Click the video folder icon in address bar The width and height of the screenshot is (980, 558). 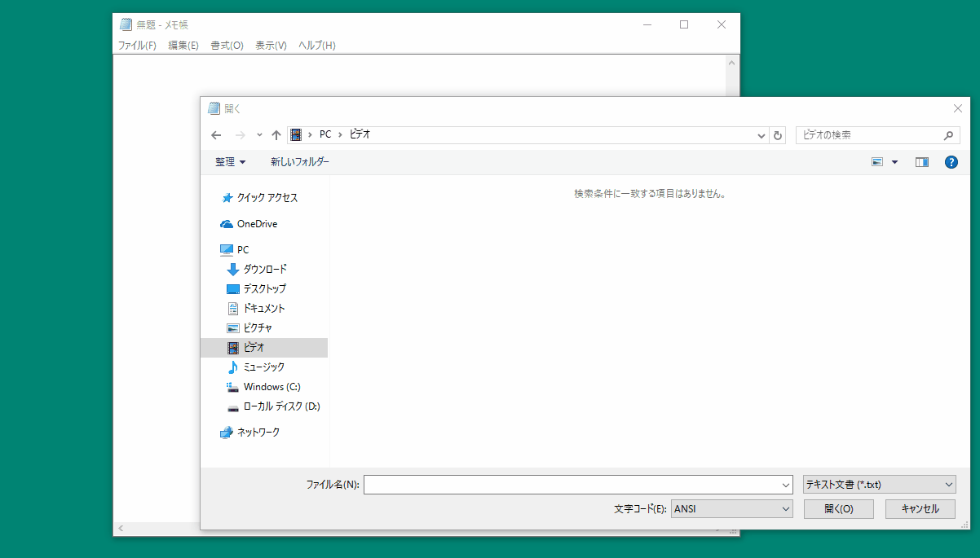(x=296, y=134)
